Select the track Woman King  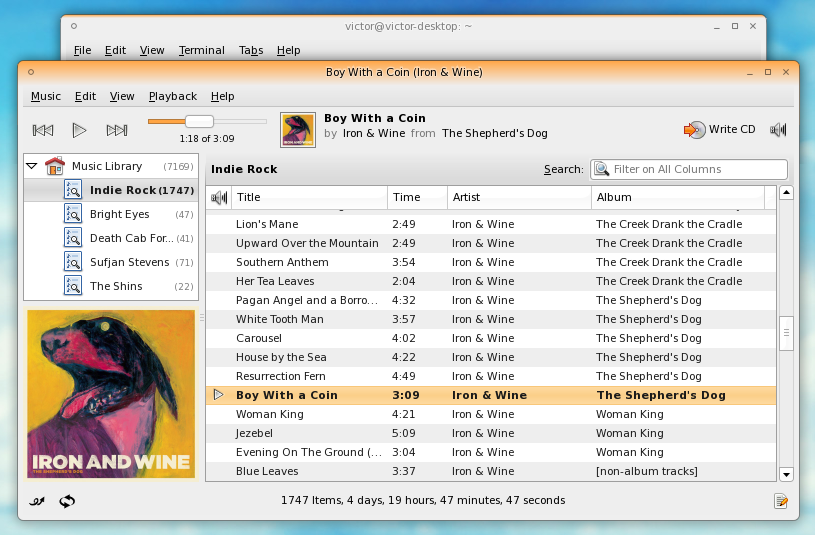pos(491,414)
